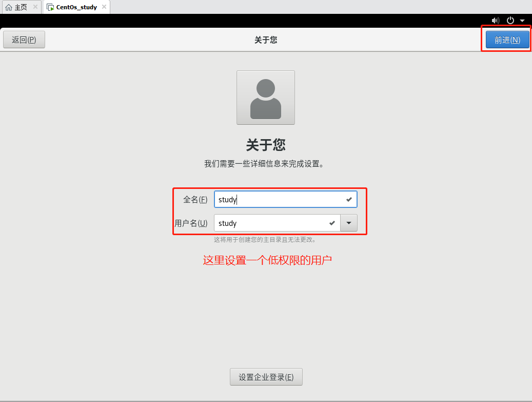Click inside the 用户名 text field
Viewport: 532px width, 402px height.
[x=272, y=223]
